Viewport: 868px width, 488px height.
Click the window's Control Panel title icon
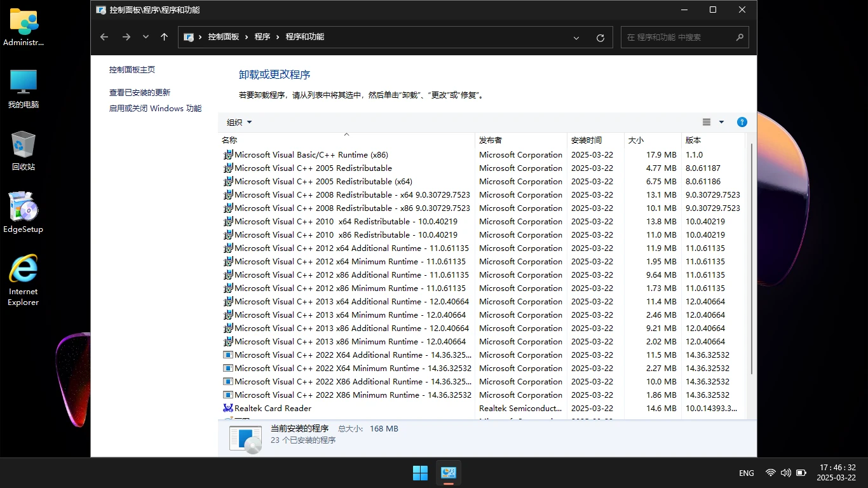pos(101,10)
